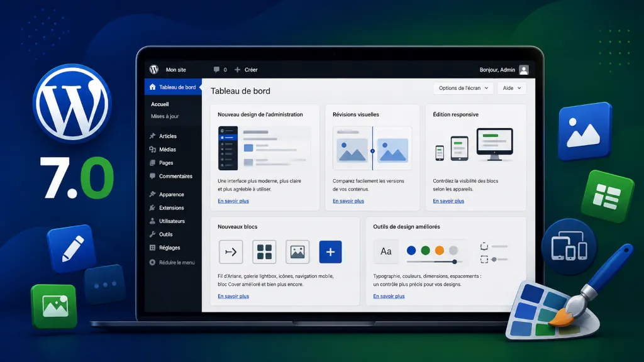Image resolution: width=644 pixels, height=362 pixels.
Task: Pick the orange color swatch
Action: point(440,250)
